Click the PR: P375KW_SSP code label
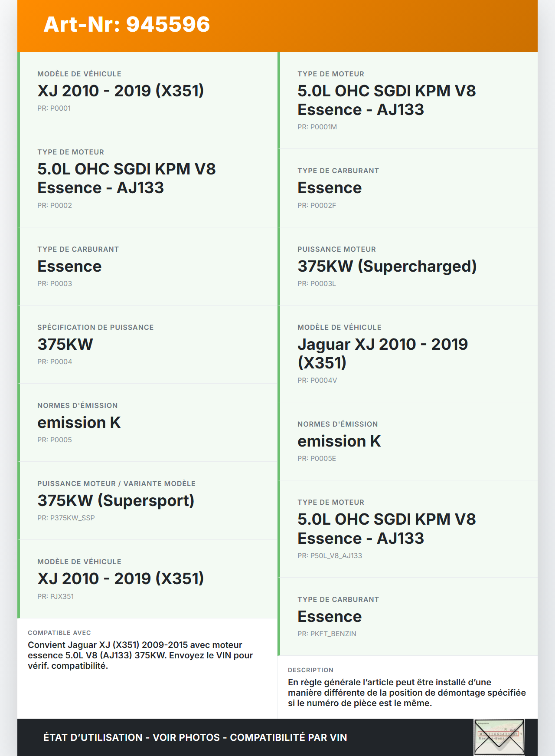 coord(66,518)
